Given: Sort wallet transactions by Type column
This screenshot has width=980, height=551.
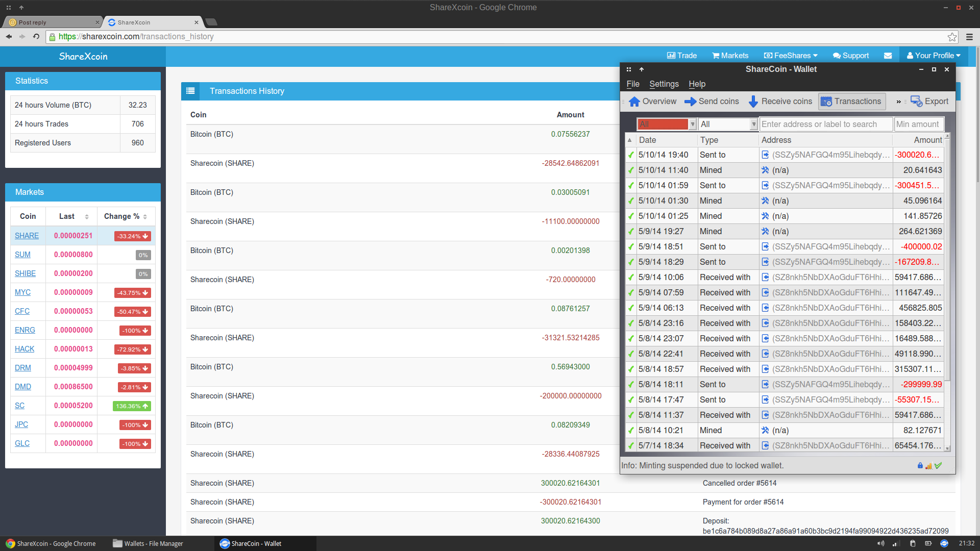Looking at the screenshot, I should [x=728, y=140].
